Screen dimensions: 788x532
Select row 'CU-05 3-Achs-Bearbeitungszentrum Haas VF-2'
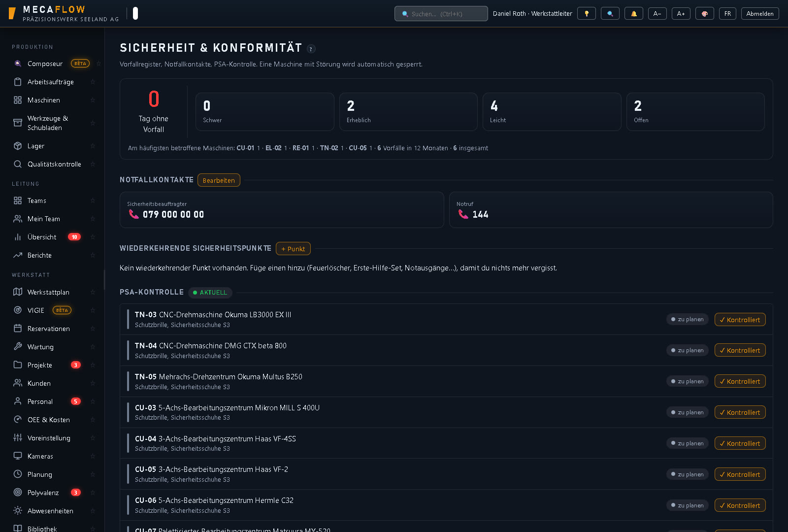click(x=446, y=474)
